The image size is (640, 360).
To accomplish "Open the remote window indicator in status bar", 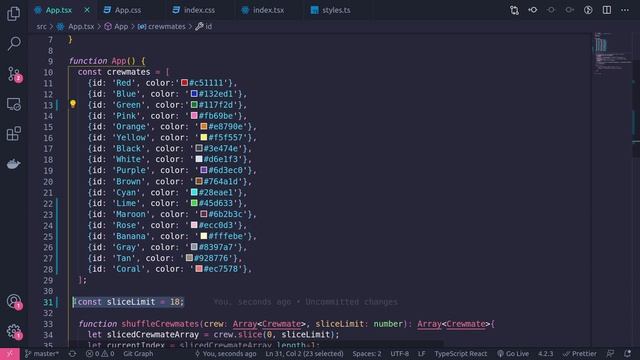I will click(x=9, y=354).
